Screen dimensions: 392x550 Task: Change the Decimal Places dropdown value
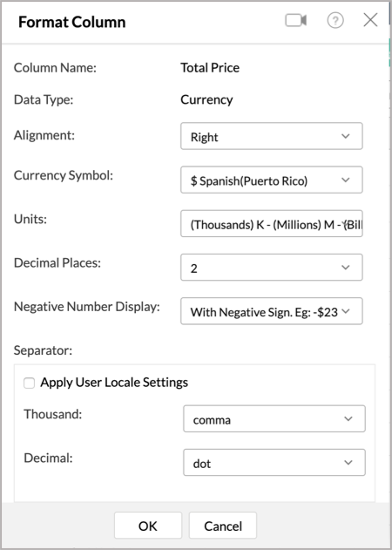pos(272,268)
